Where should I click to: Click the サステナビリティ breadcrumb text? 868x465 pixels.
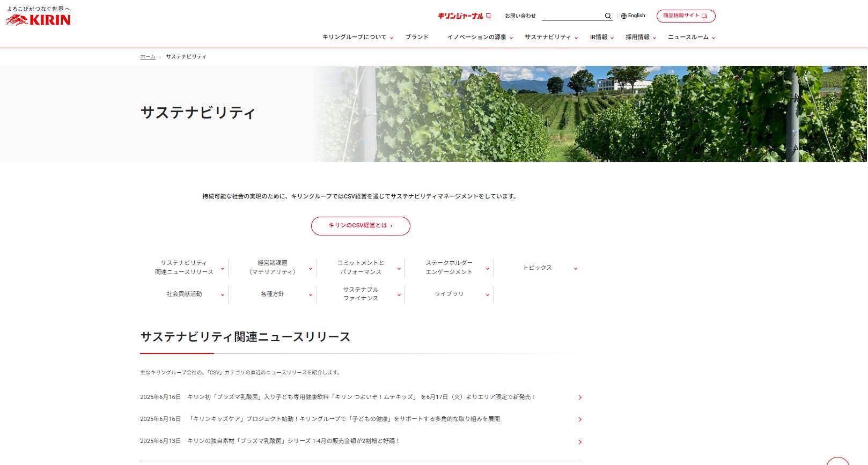pos(186,57)
